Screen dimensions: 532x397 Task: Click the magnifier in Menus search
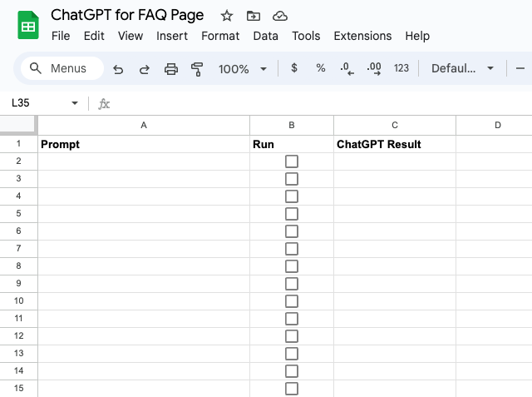[35, 68]
